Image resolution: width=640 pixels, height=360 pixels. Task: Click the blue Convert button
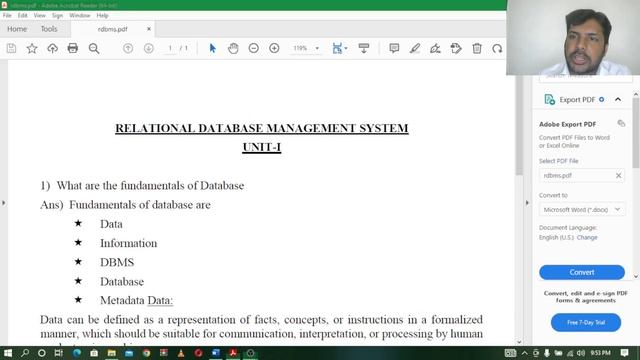pyautogui.click(x=582, y=272)
